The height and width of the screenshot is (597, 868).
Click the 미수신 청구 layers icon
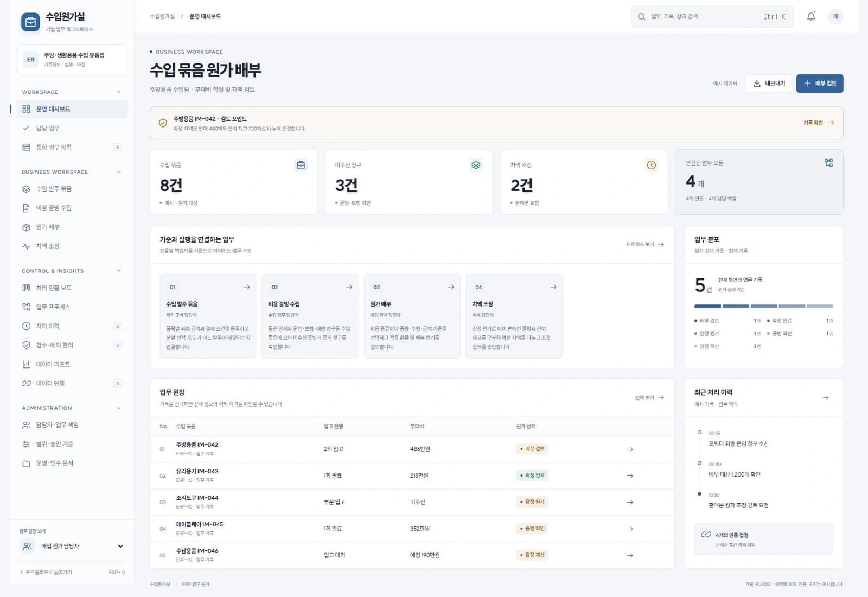coord(476,165)
